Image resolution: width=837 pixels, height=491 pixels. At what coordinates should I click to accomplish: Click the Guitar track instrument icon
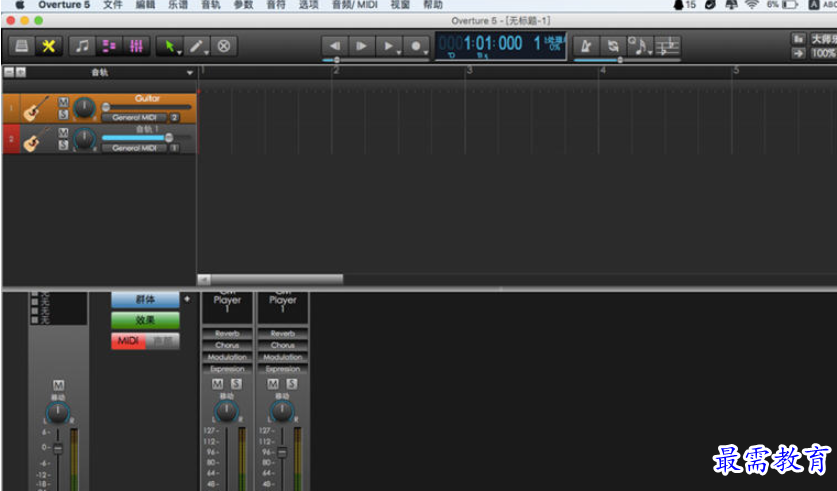37,108
